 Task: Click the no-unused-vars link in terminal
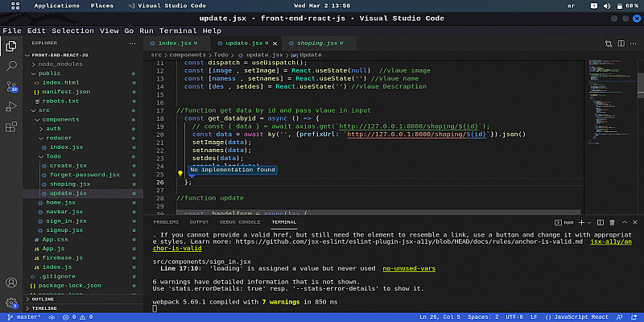pyautogui.click(x=408, y=267)
